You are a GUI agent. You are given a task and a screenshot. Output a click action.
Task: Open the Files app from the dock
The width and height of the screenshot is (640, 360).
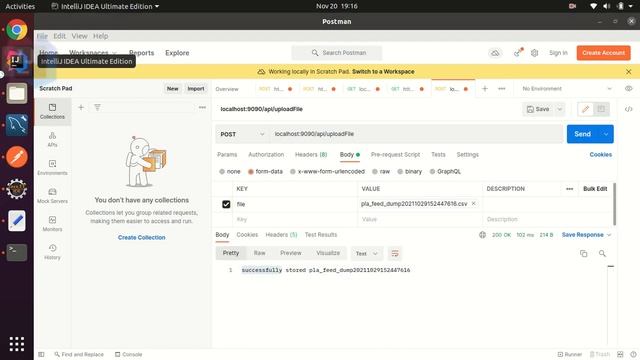click(x=17, y=93)
